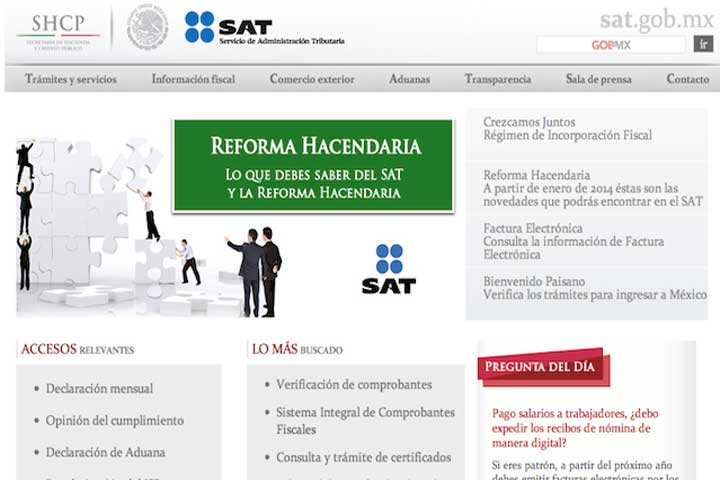Click the SAT logo on the banner
This screenshot has height=480, width=720.
click(x=389, y=268)
